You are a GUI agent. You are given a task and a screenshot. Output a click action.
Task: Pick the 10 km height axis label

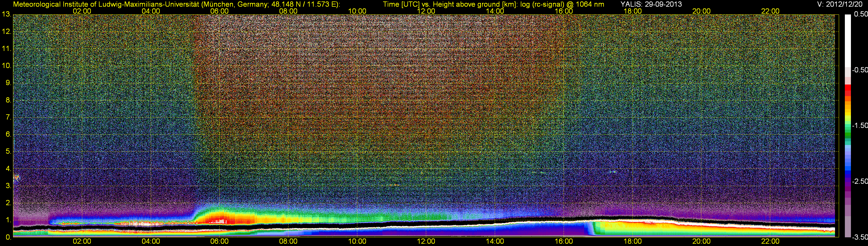[6, 66]
